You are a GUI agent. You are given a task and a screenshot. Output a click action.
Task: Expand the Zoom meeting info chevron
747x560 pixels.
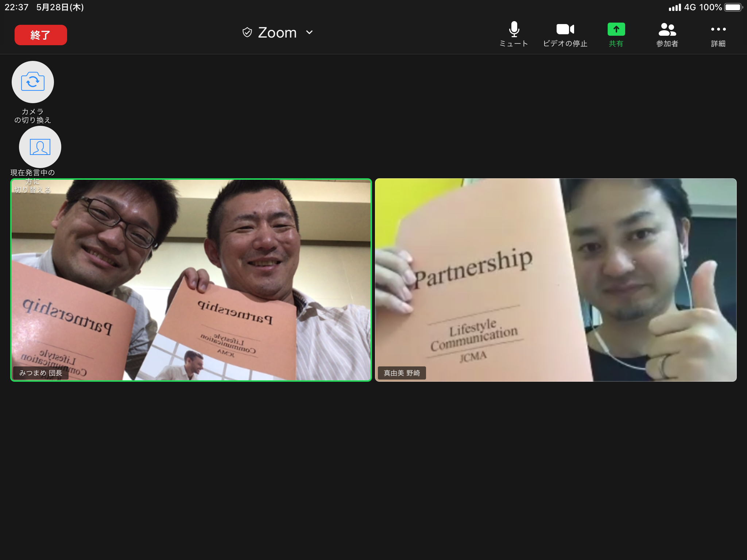309,32
